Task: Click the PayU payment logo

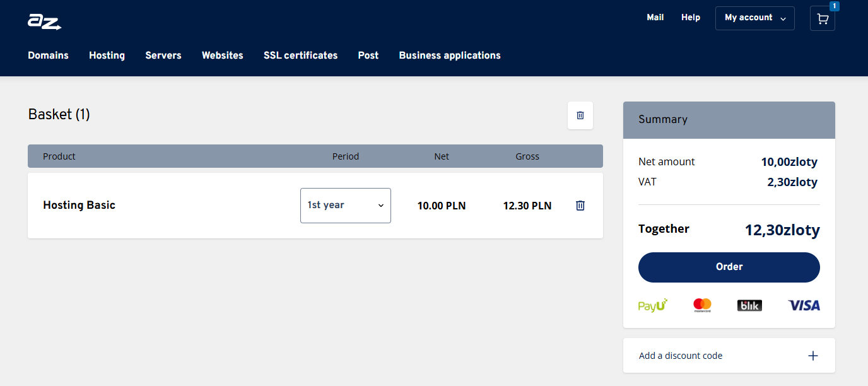Action: 653,305
